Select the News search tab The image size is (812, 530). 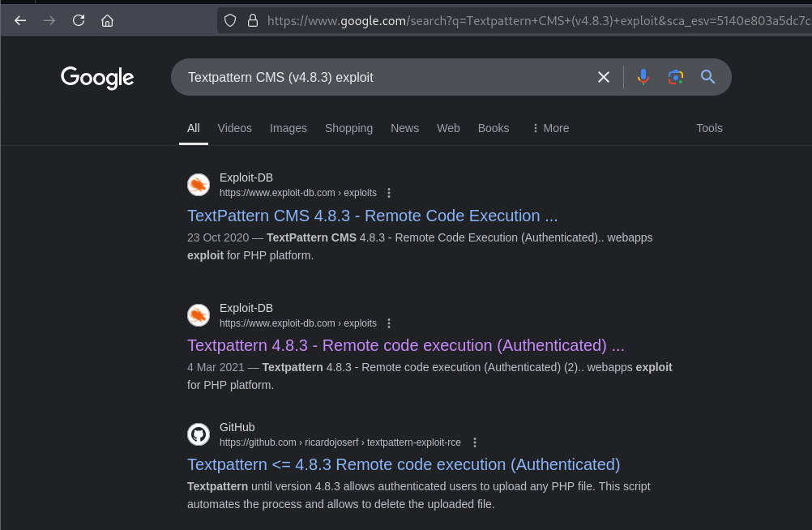(x=404, y=128)
